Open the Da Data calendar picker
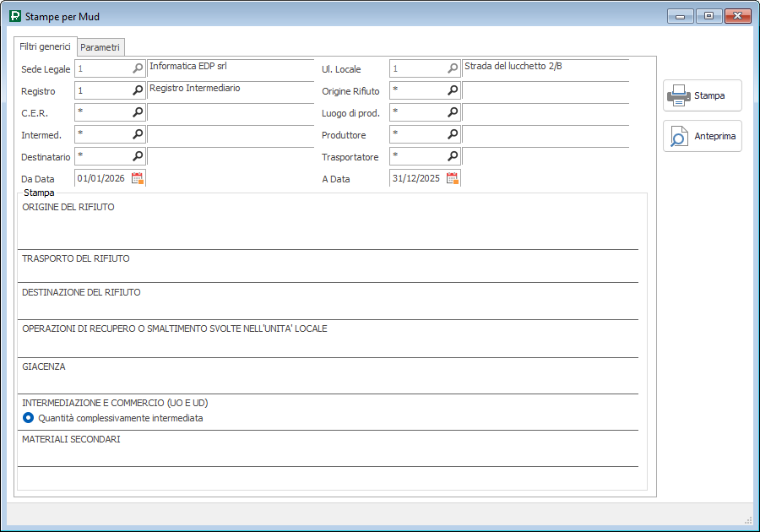The height and width of the screenshot is (532, 760). 138,178
